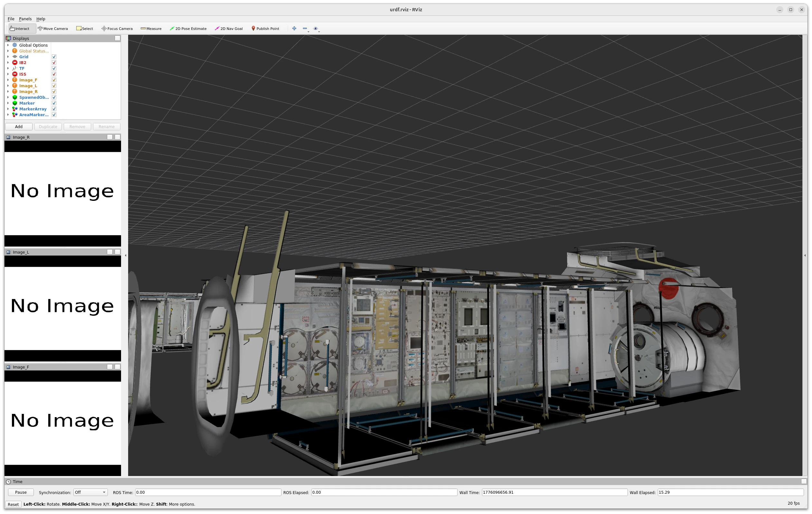Viewport: 812px width, 514px height.
Task: Click the blue plus add-tool icon
Action: click(294, 29)
